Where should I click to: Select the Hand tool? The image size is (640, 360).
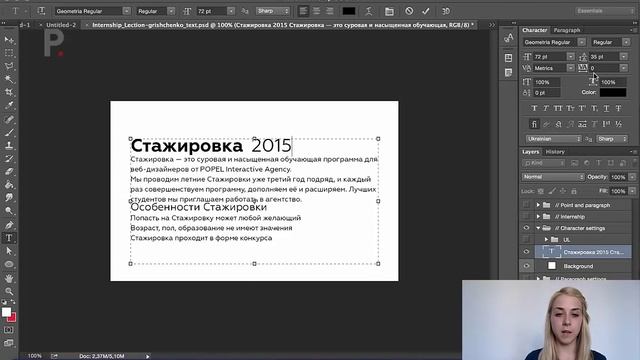9,278
